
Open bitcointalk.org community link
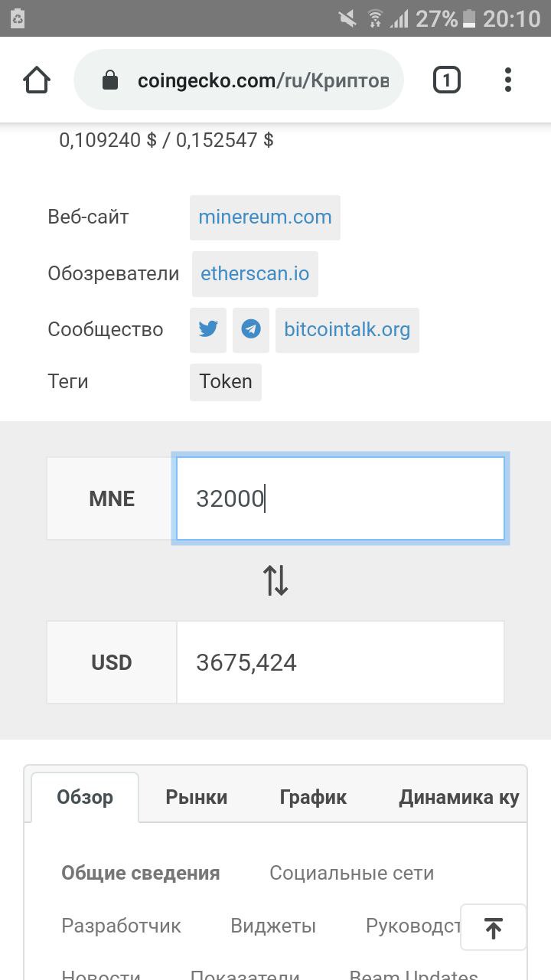coord(347,330)
